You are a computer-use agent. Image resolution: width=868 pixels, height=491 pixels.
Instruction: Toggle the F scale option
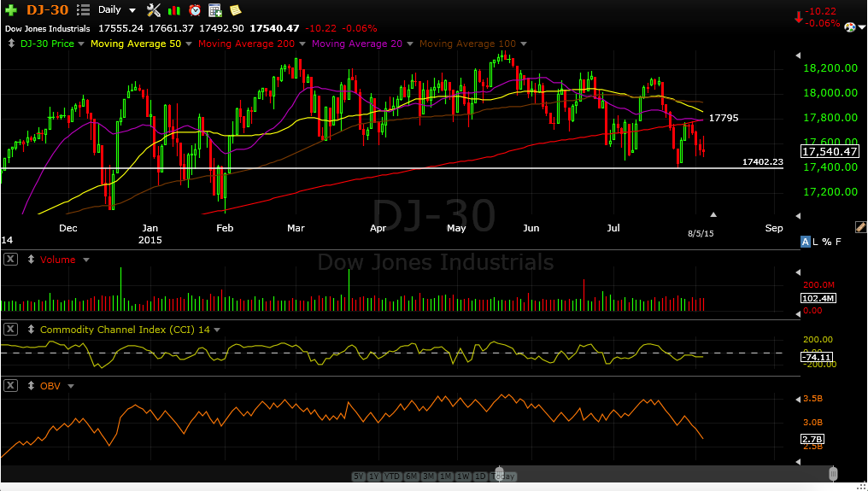tap(838, 242)
